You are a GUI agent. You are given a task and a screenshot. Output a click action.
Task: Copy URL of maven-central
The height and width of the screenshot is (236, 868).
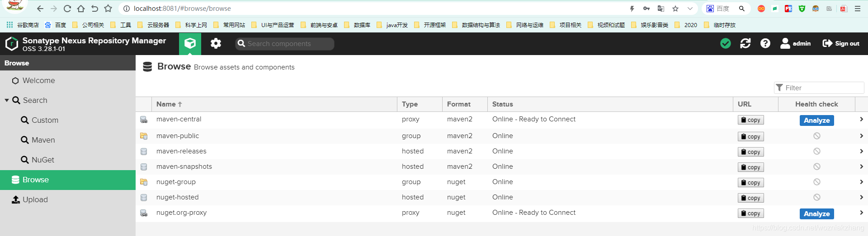coord(751,120)
